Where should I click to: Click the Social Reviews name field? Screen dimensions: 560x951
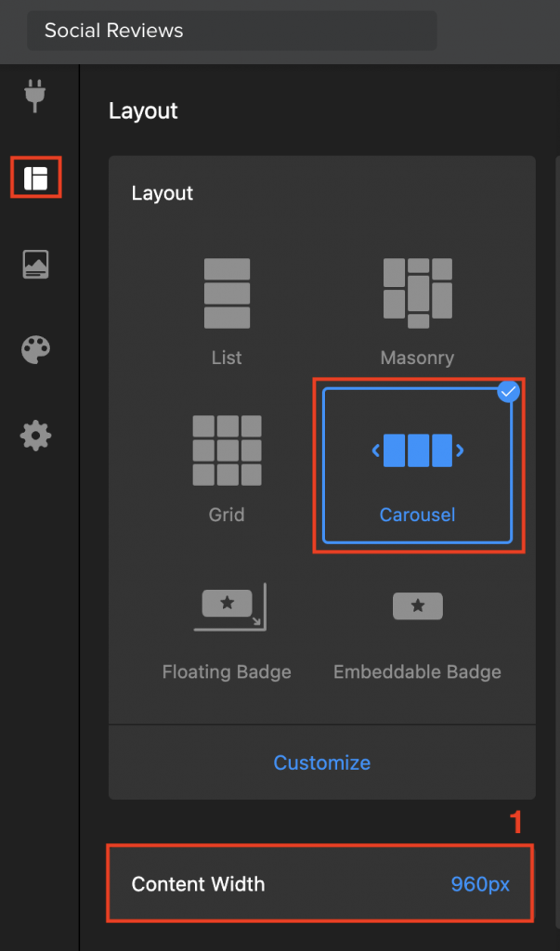coord(232,31)
